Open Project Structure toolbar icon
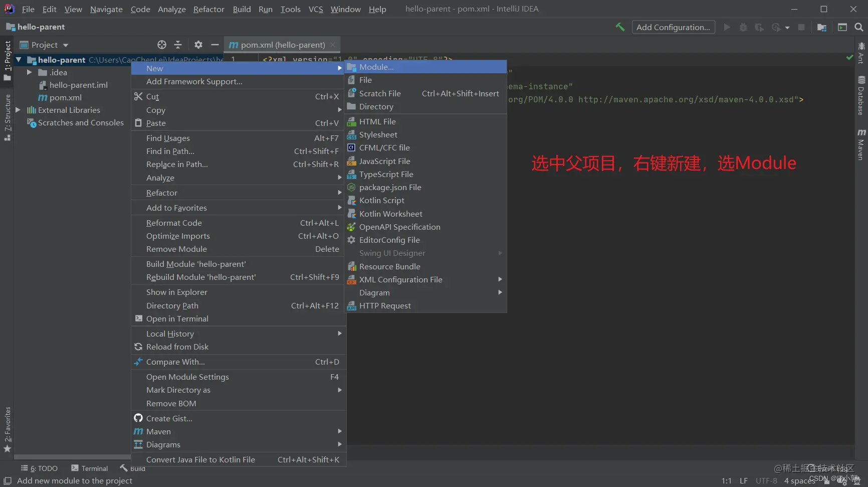 (821, 27)
